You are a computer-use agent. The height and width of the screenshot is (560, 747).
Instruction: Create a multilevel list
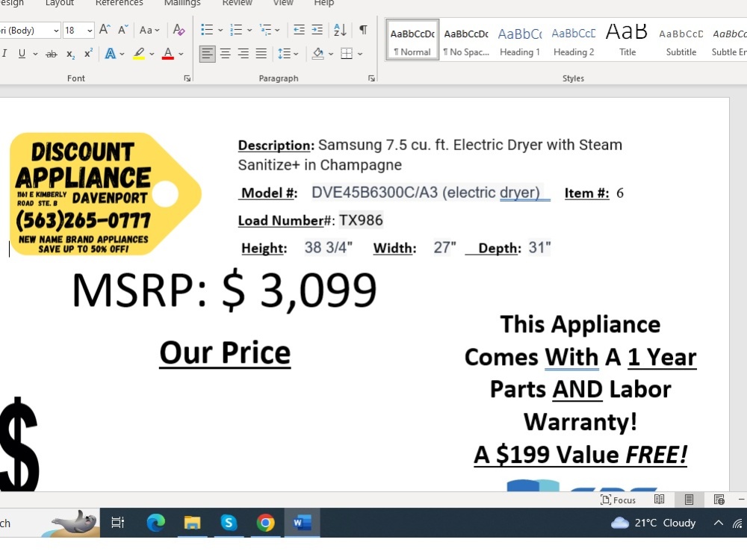click(x=265, y=30)
